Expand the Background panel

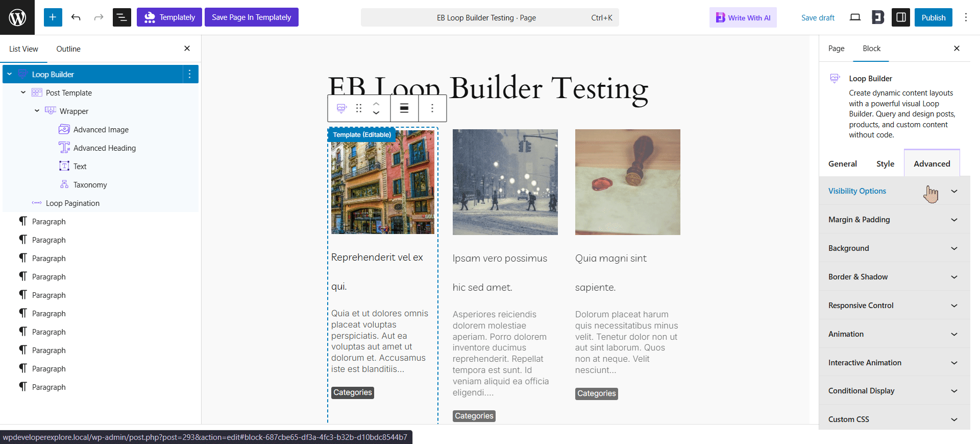(x=894, y=248)
